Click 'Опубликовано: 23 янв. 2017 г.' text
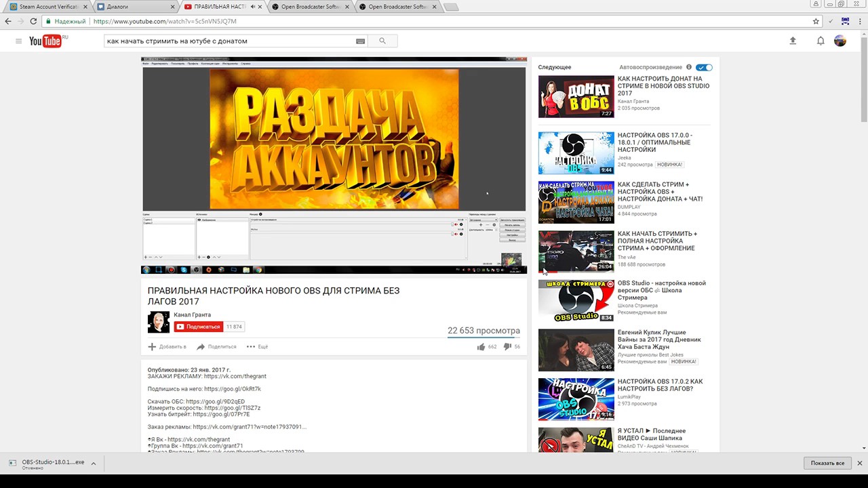 click(189, 370)
